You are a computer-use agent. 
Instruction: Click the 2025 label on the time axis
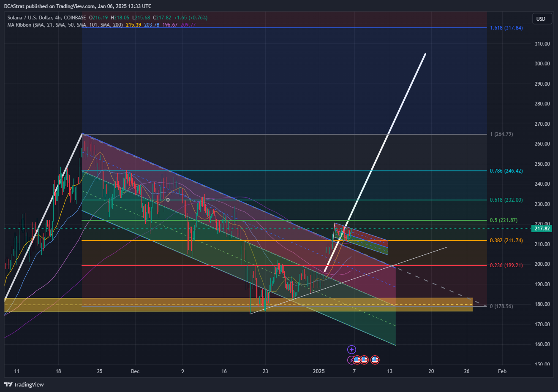point(319,371)
